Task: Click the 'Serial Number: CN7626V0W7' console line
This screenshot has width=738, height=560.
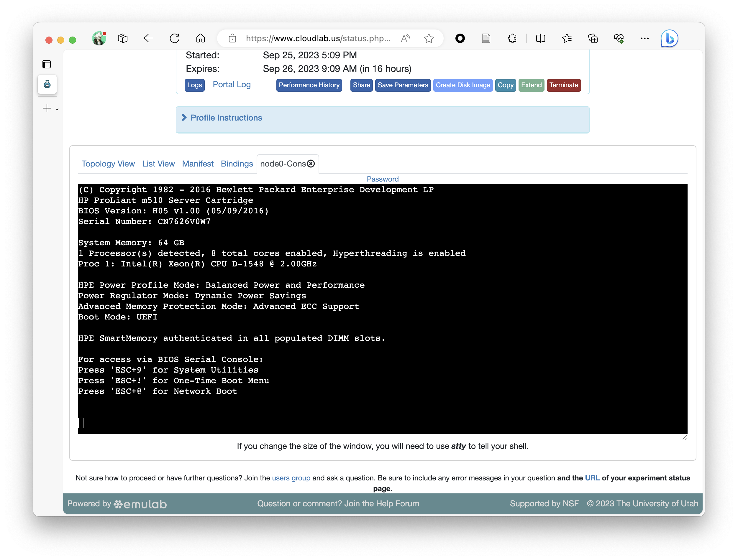Action: pos(145,221)
